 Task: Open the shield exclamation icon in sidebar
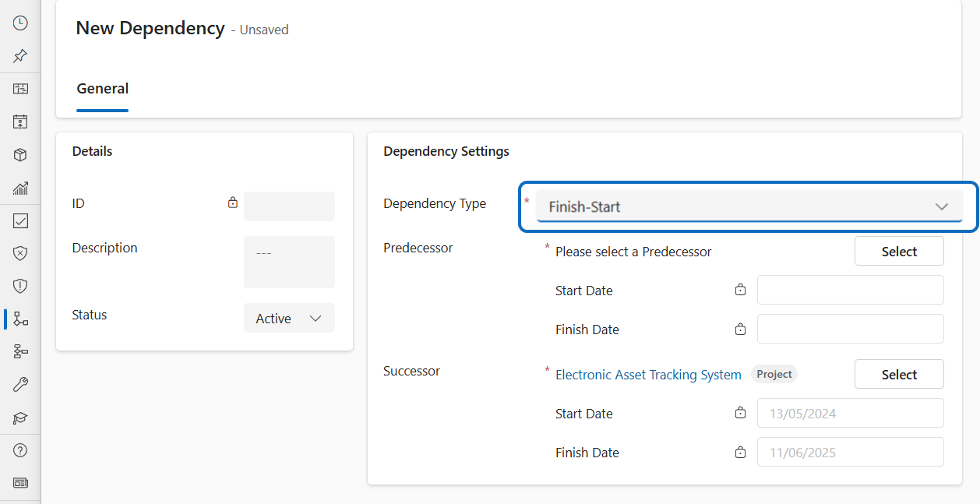21,286
